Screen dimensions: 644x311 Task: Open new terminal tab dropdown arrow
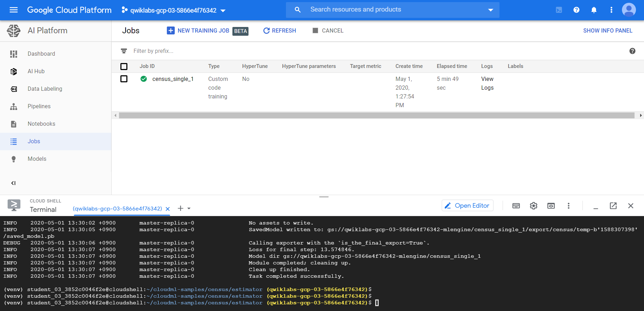pyautogui.click(x=189, y=209)
